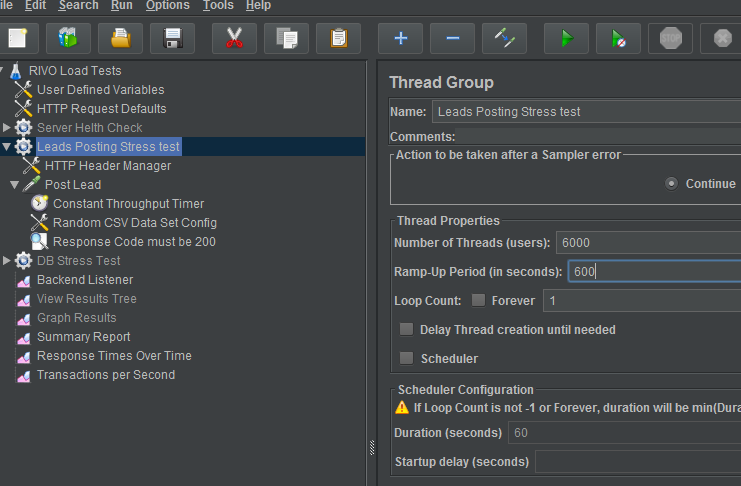Viewport: 741px width, 486px height.
Task: Collapse all with the minus icon
Action: (x=452, y=38)
